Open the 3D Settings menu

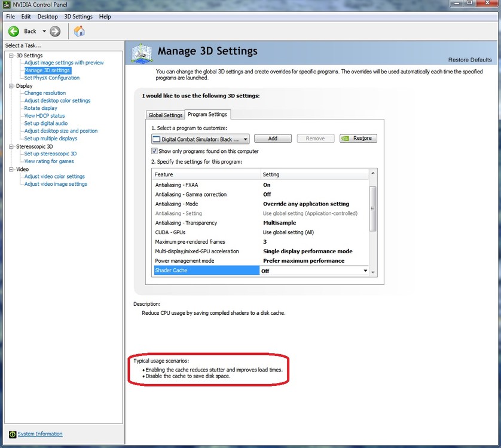(x=78, y=17)
